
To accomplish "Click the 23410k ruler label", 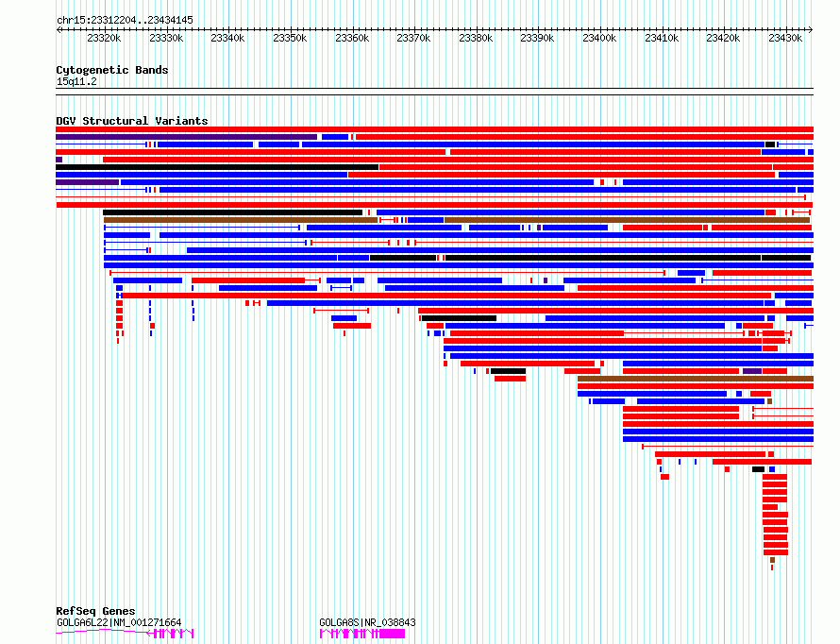I will [x=662, y=39].
